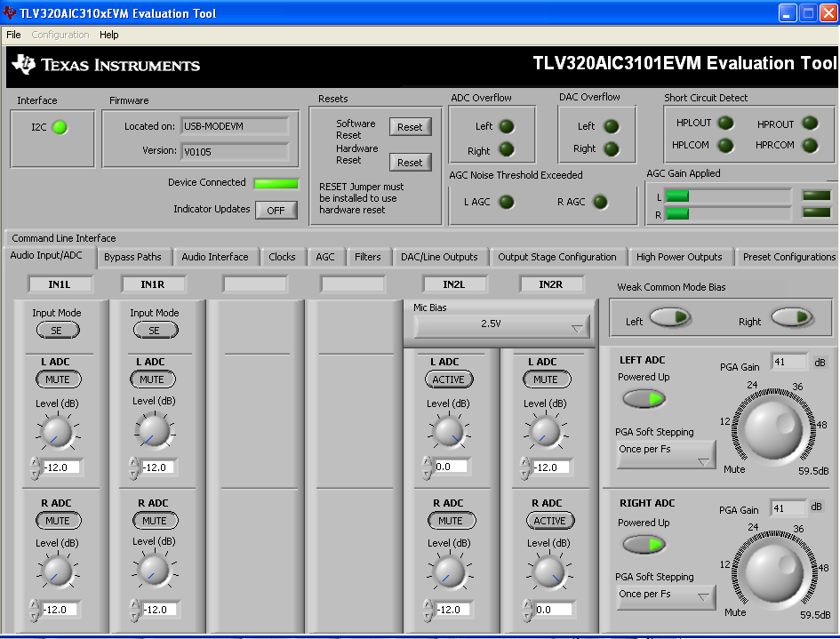840x639 pixels.
Task: Toggle the LEFT ADC Powered Up switch
Action: point(644,399)
